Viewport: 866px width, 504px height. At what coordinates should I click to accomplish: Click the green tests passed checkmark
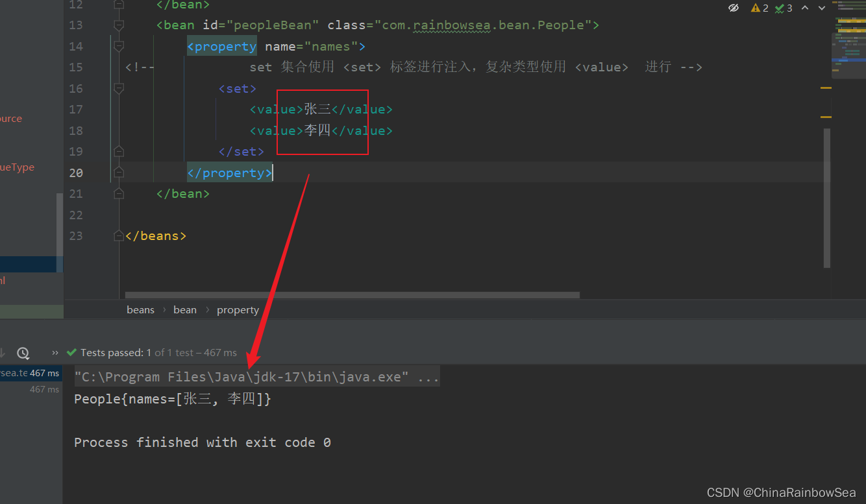coord(72,353)
